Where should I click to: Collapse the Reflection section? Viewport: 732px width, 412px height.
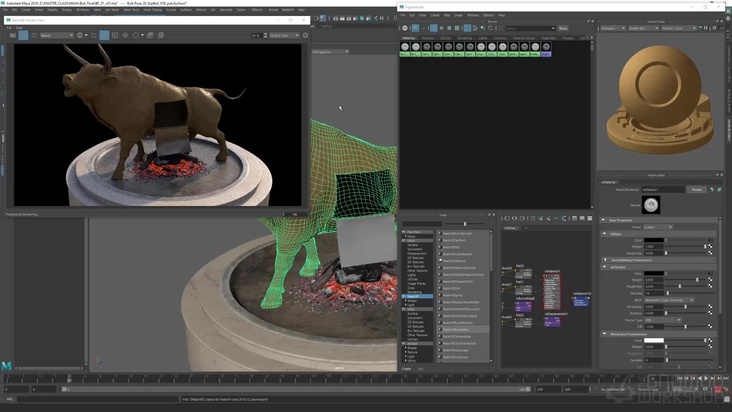(605, 267)
